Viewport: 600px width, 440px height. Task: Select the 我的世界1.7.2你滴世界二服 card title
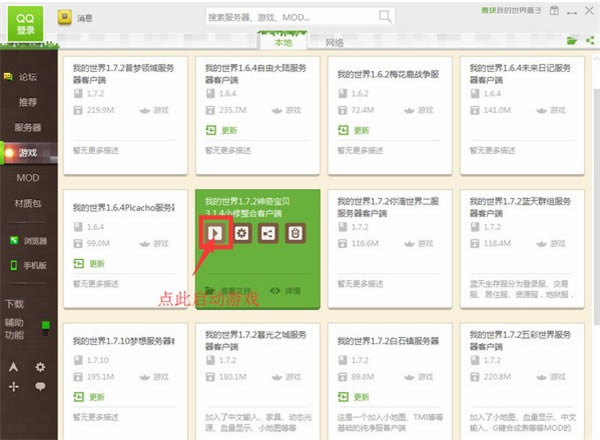(388, 207)
